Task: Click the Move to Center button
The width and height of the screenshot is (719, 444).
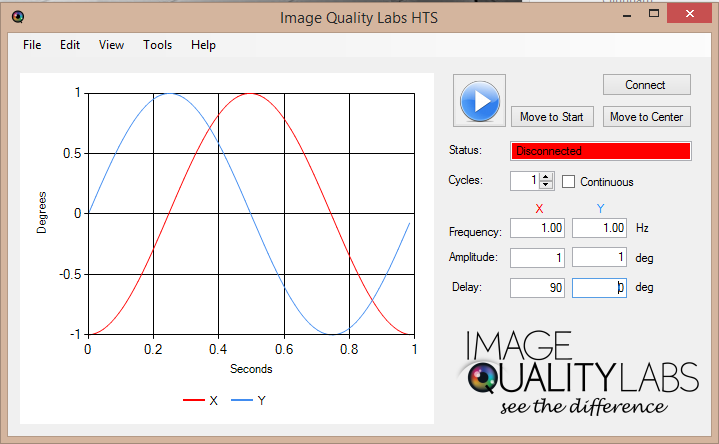Action: click(646, 117)
